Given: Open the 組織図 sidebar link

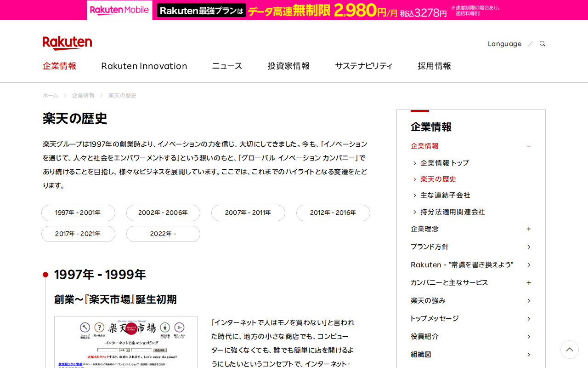Looking at the screenshot, I should coord(421,354).
